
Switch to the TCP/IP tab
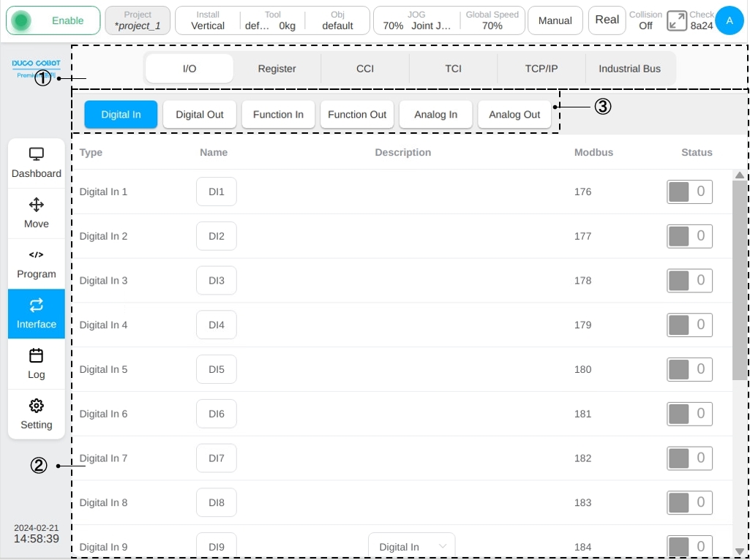[x=541, y=69]
